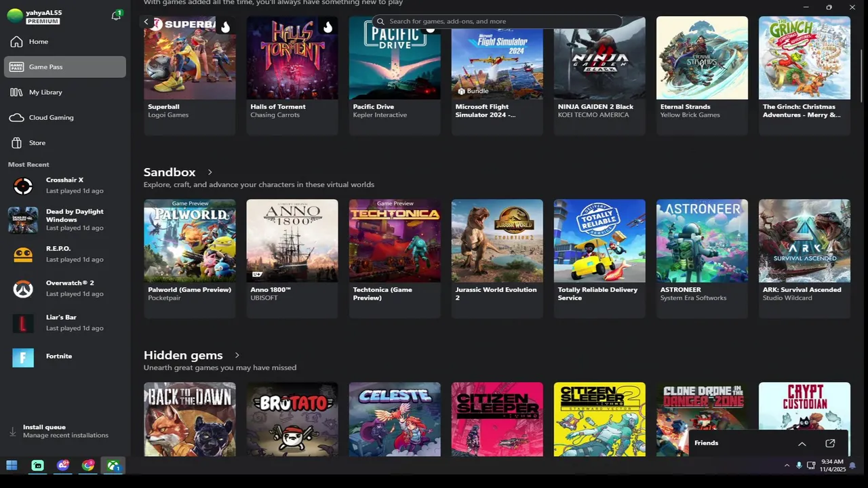The image size is (868, 488).
Task: Open the Techtonica (Game Preview) tile
Action: [395, 258]
